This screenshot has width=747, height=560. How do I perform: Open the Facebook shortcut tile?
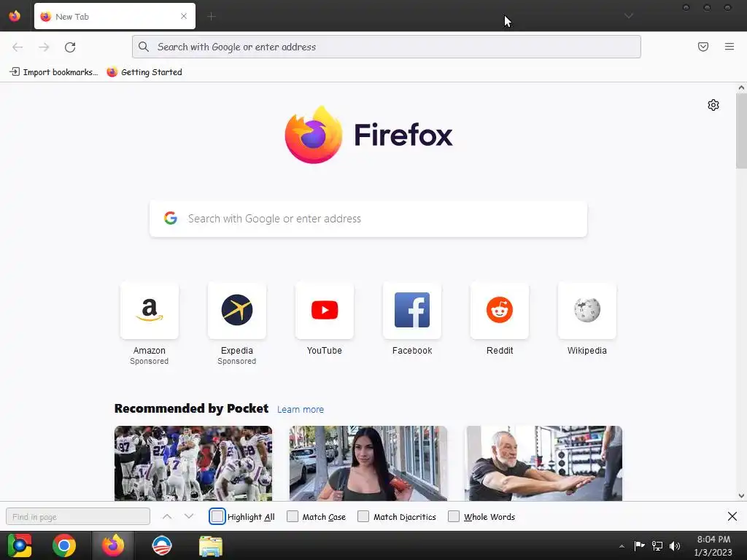click(x=412, y=311)
